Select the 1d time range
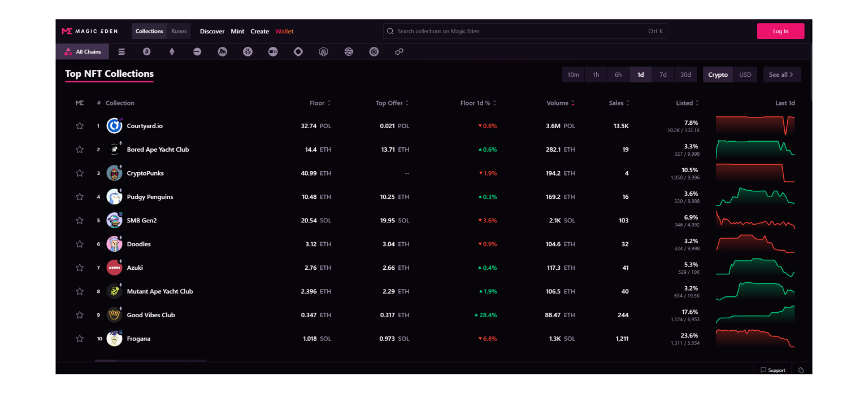 click(641, 75)
